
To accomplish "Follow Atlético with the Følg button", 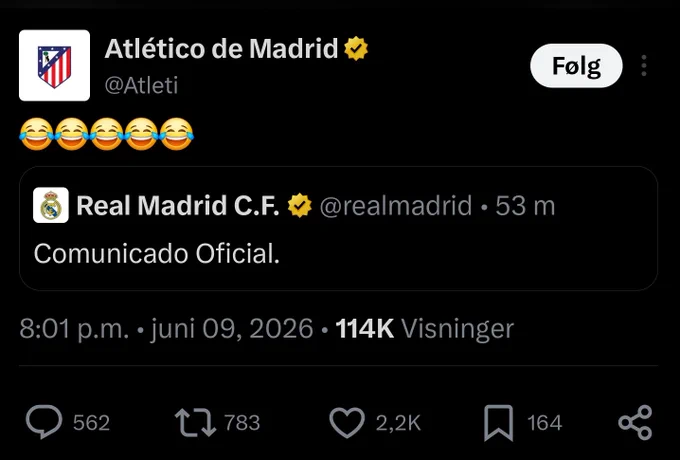I will coord(576,66).
